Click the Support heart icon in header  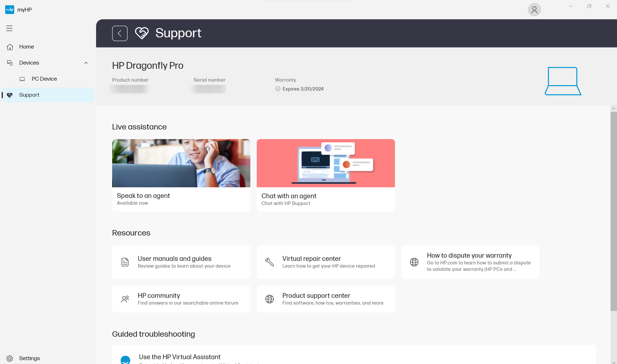click(x=142, y=33)
